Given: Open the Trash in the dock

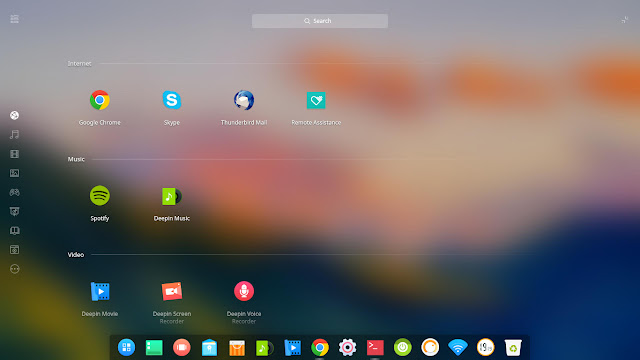Looking at the screenshot, I should coord(513,347).
